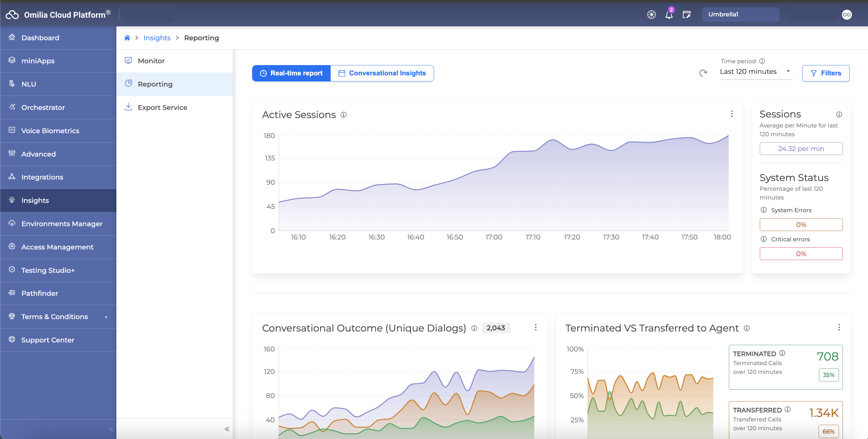
Task: Switch to Conversational Insights view
Action: (382, 73)
